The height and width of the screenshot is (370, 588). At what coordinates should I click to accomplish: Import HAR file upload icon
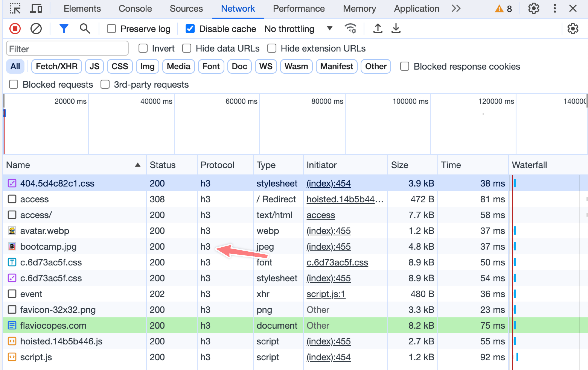pyautogui.click(x=378, y=29)
